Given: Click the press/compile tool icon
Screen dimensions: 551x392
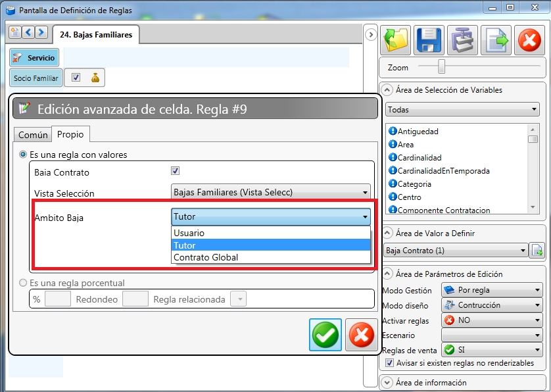Looking at the screenshot, I should [x=462, y=40].
